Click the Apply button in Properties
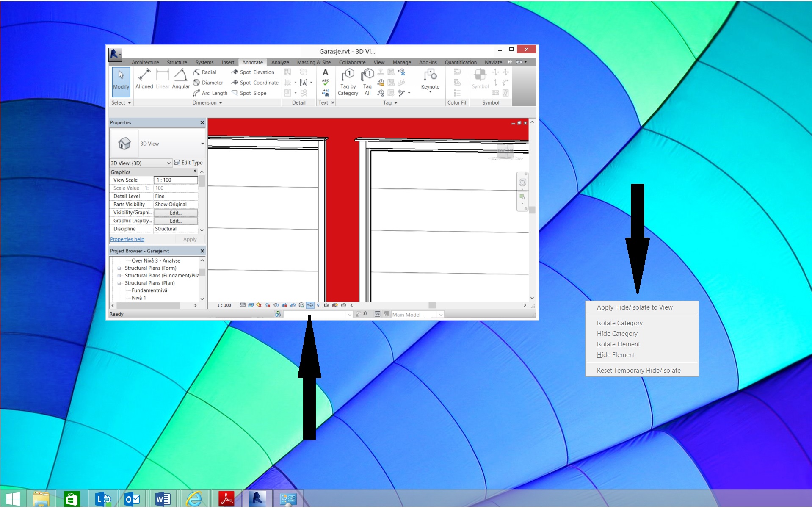This screenshot has width=812, height=509. [x=190, y=240]
